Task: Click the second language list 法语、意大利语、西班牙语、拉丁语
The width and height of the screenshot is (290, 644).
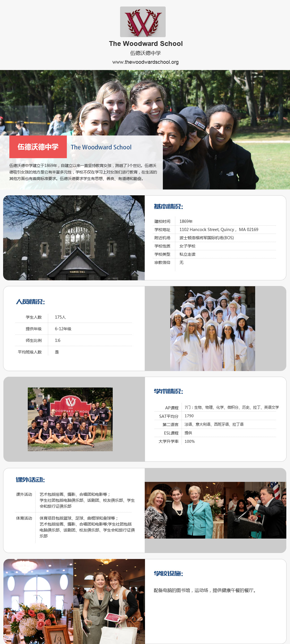Action: pyautogui.click(x=214, y=424)
